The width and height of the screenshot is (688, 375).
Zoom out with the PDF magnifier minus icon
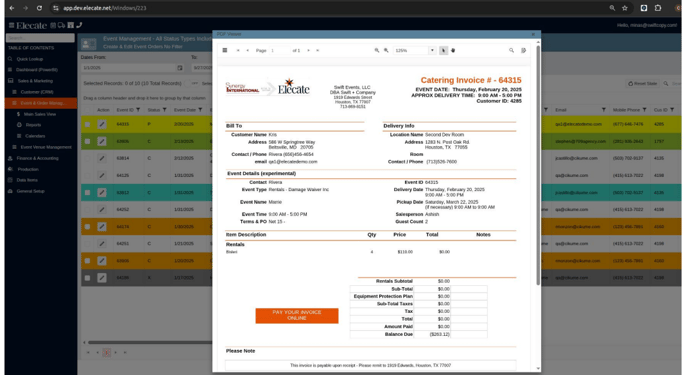376,50
